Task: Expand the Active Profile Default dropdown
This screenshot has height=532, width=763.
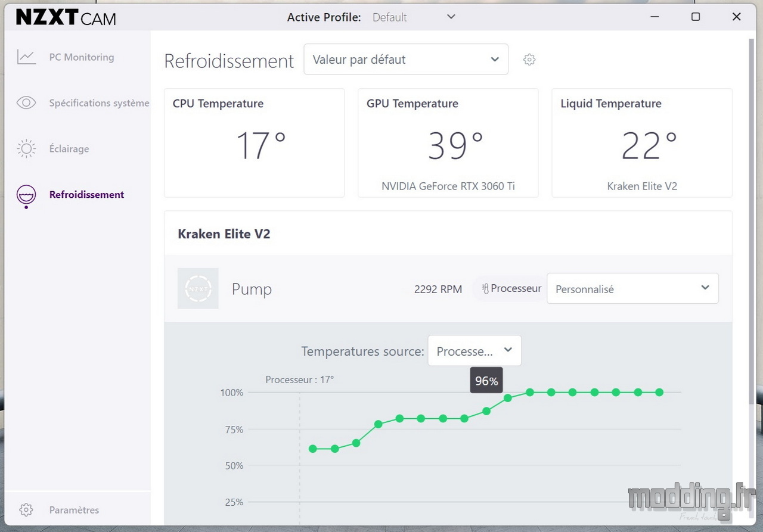Action: [414, 17]
